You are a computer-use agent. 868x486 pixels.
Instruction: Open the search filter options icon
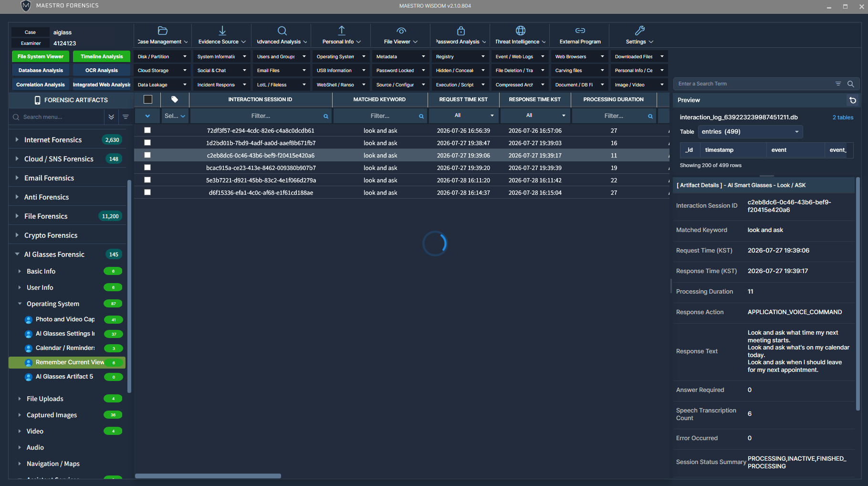pos(838,84)
